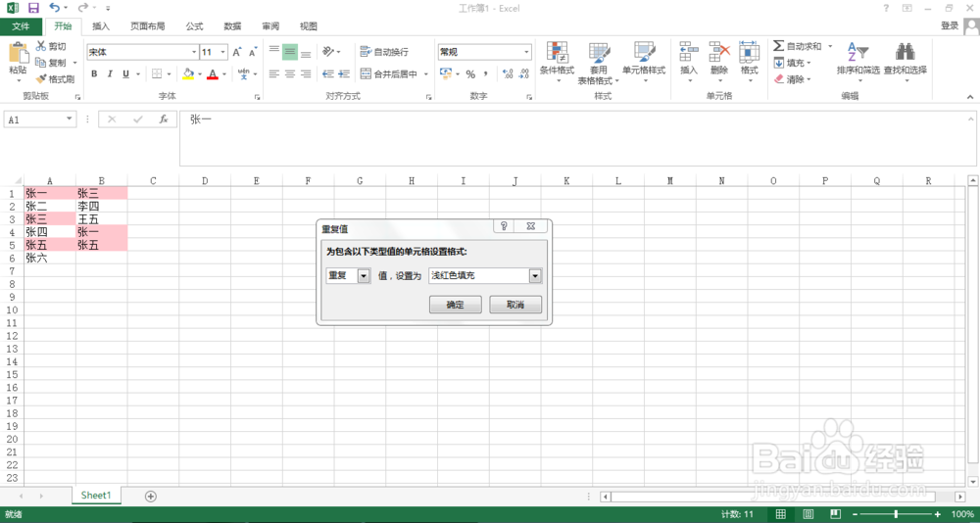
Task: Click the Format cells (格式) icon
Action: pyautogui.click(x=749, y=52)
